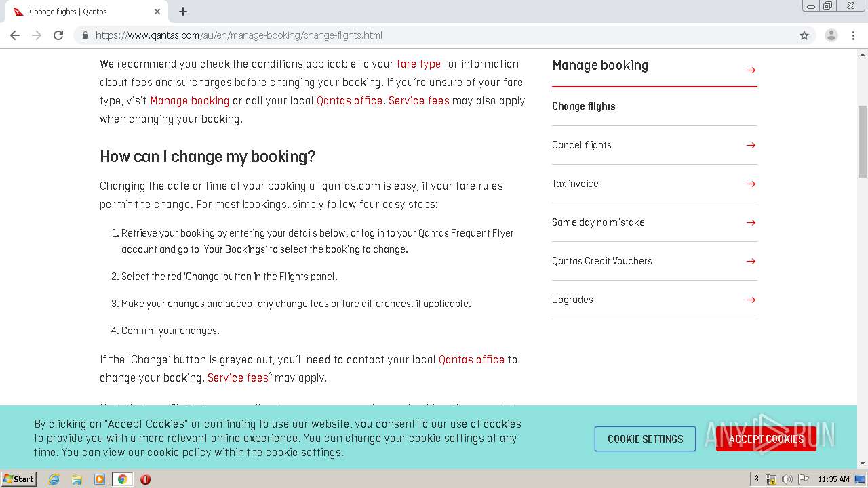The width and height of the screenshot is (868, 488).
Task: Open 'Service fees' link below the steps
Action: [238, 378]
